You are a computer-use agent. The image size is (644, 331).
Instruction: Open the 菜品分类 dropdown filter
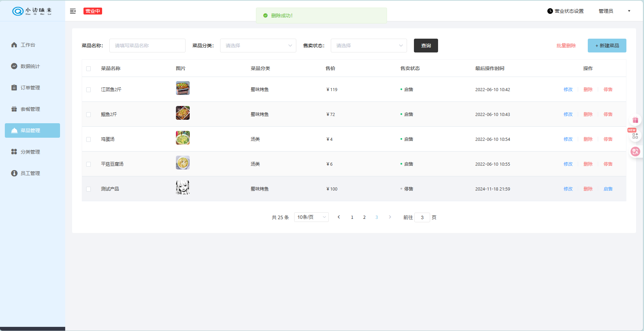pos(258,46)
